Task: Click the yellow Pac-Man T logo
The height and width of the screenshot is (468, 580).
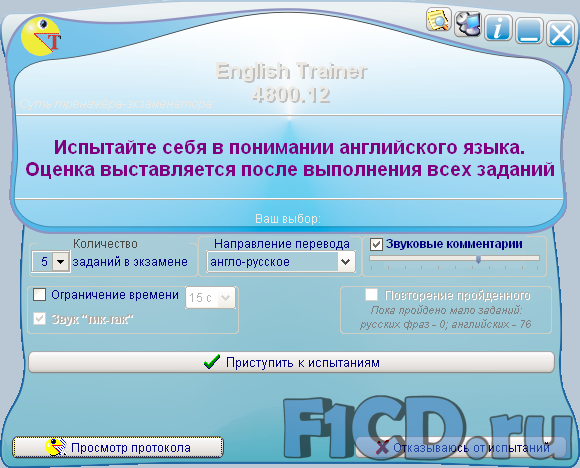Action: tap(41, 37)
